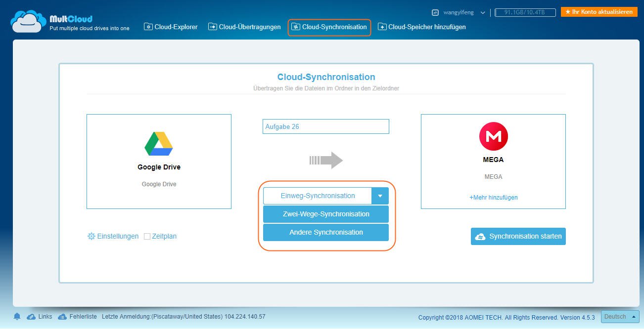This screenshot has width=644, height=329.
Task: Open the Cloud-Explorer tab
Action: coord(171,27)
